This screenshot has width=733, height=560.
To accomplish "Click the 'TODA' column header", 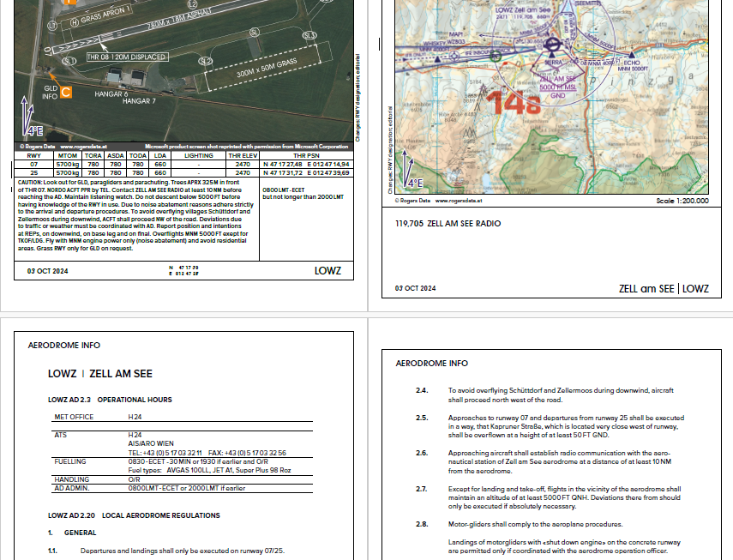I will pos(138,156).
